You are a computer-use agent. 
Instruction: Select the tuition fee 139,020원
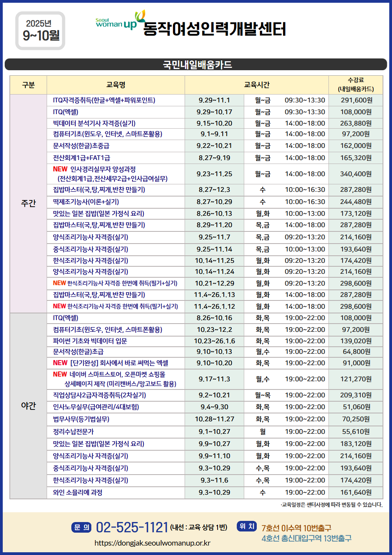click(356, 341)
